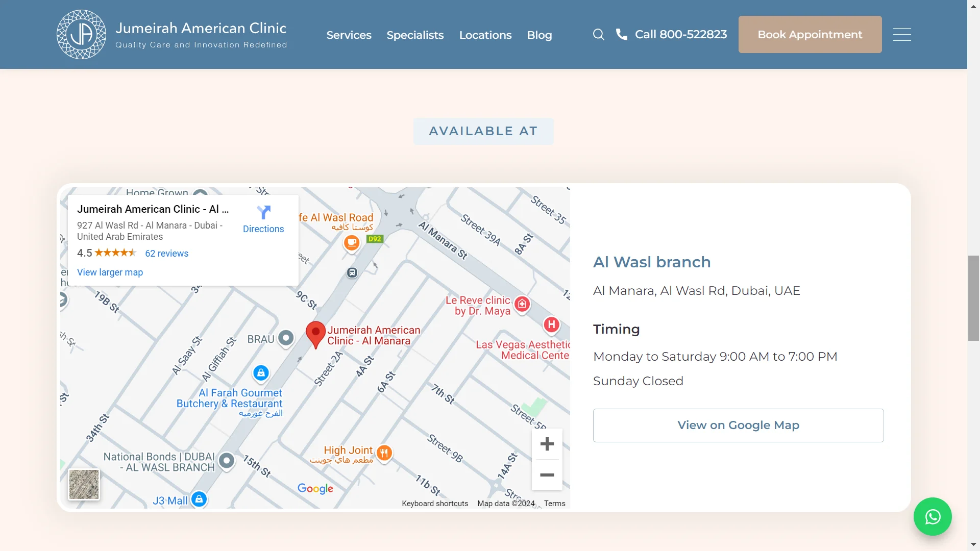Open WhatsApp chat floating button
This screenshot has width=980, height=551.
[933, 516]
